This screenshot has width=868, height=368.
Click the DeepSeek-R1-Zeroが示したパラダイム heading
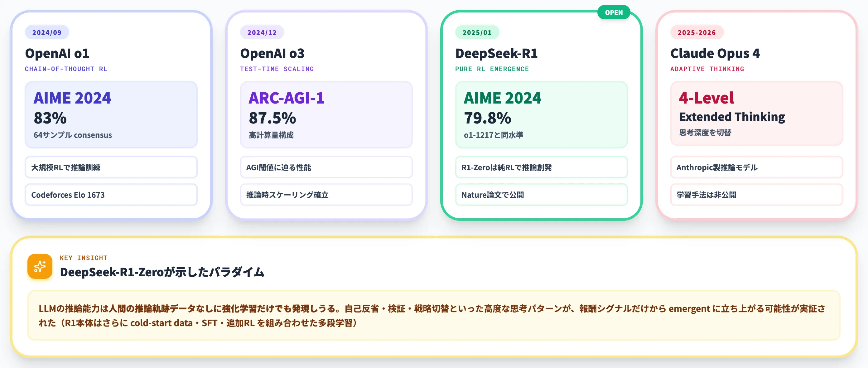[x=162, y=272]
